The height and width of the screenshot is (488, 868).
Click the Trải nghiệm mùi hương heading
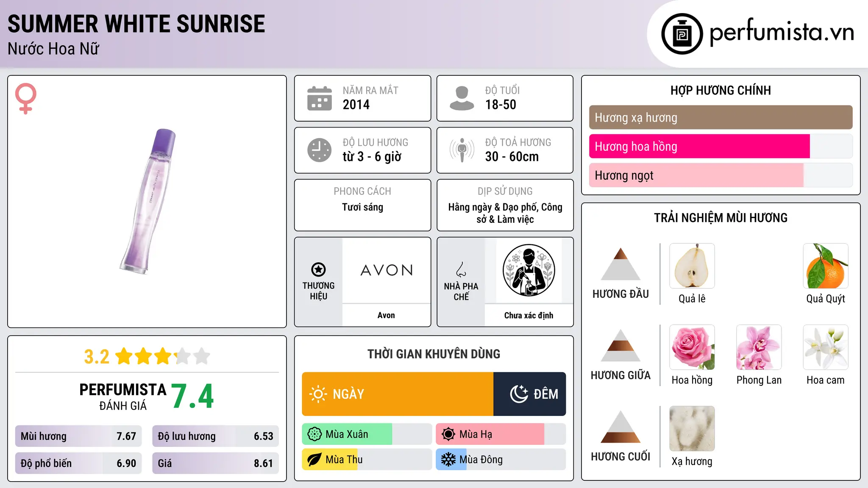point(721,218)
